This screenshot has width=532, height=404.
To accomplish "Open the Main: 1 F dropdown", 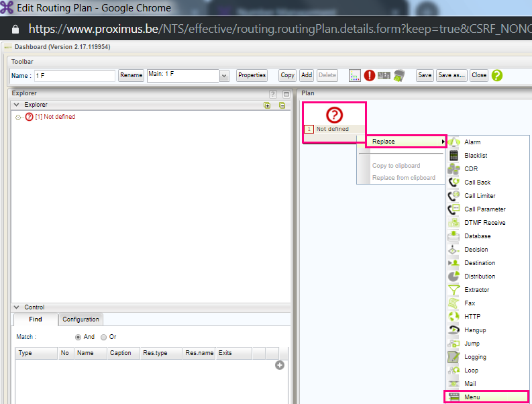I will [224, 76].
